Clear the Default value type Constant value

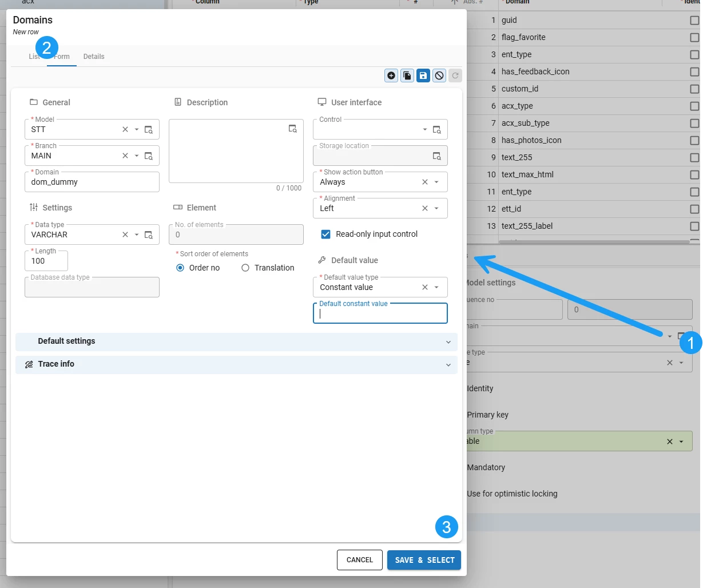pyautogui.click(x=425, y=288)
